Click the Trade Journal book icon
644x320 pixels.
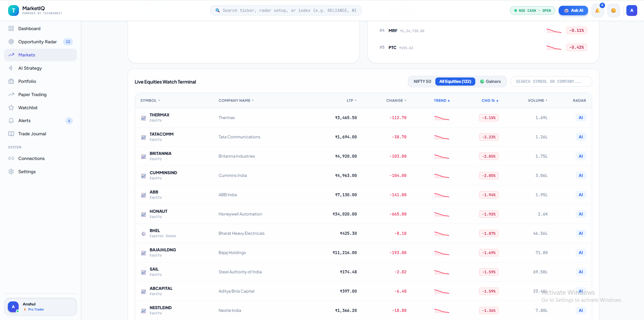(11, 134)
